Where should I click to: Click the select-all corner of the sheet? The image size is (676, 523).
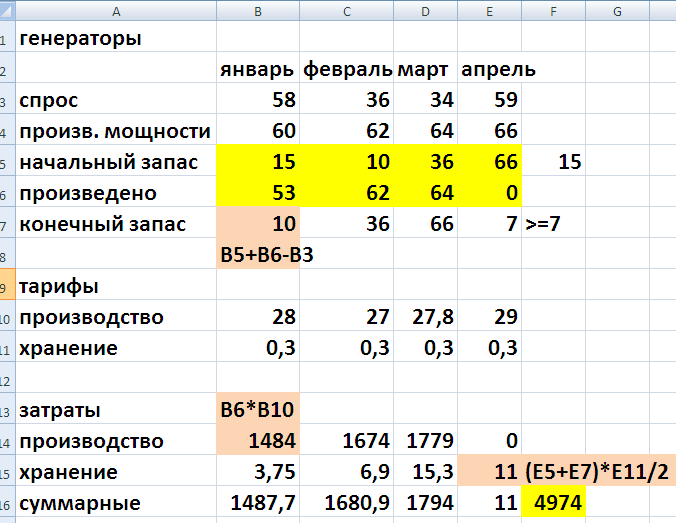click(7, 11)
